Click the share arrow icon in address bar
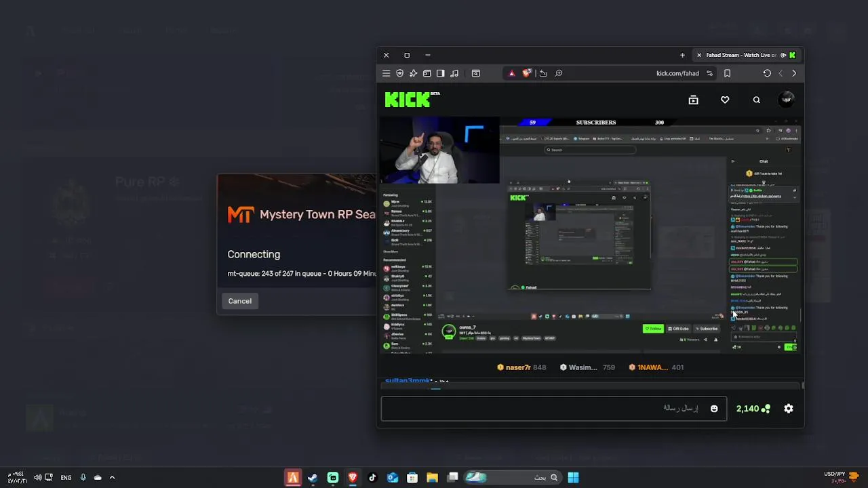 point(543,73)
